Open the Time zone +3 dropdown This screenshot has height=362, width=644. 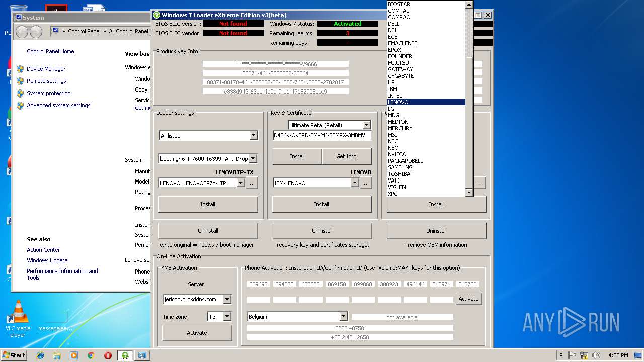[x=227, y=317]
